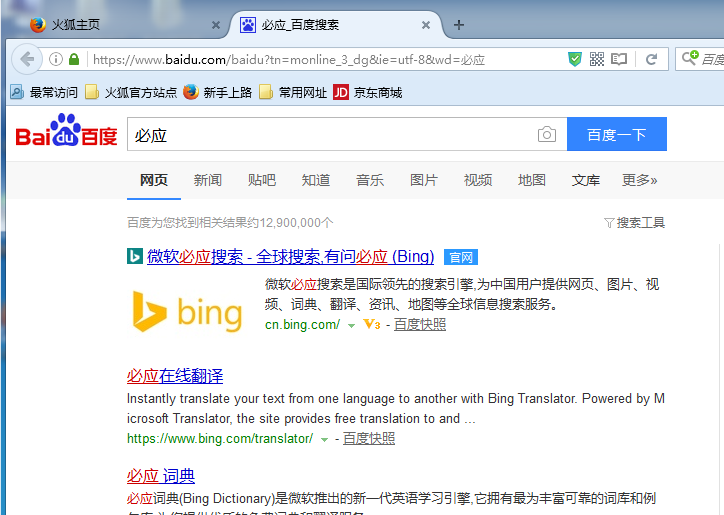Open 搜索工具 filter options
Image resolution: width=724 pixels, height=515 pixels.
pyautogui.click(x=634, y=223)
